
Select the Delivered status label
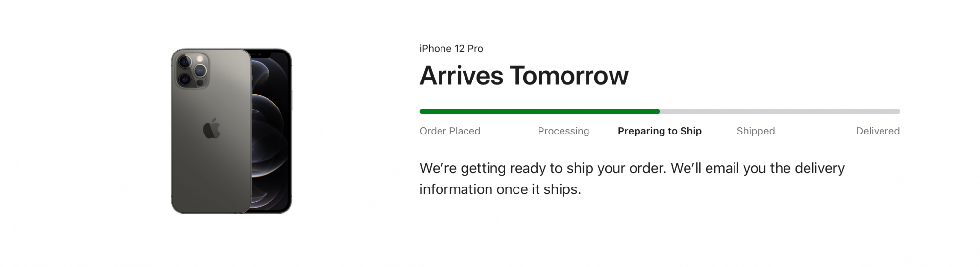click(878, 131)
